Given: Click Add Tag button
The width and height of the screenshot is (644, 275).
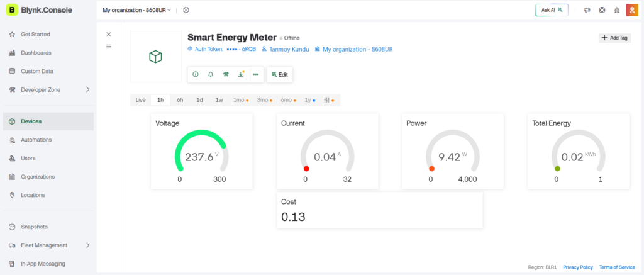Looking at the screenshot, I should point(614,38).
